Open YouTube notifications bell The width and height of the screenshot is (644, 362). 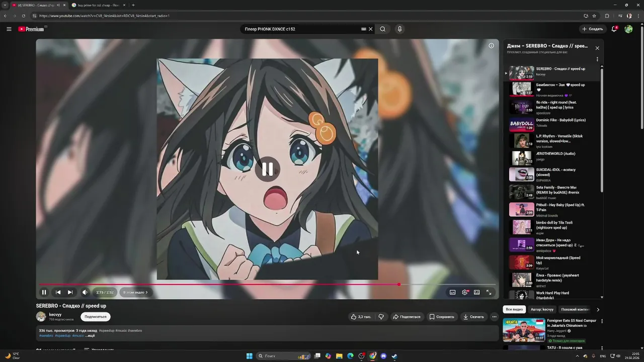click(x=614, y=29)
